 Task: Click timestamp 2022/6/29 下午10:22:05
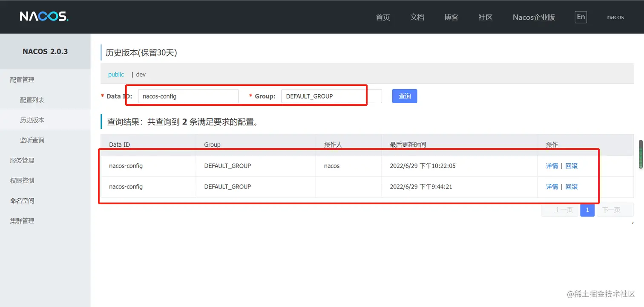(x=423, y=166)
